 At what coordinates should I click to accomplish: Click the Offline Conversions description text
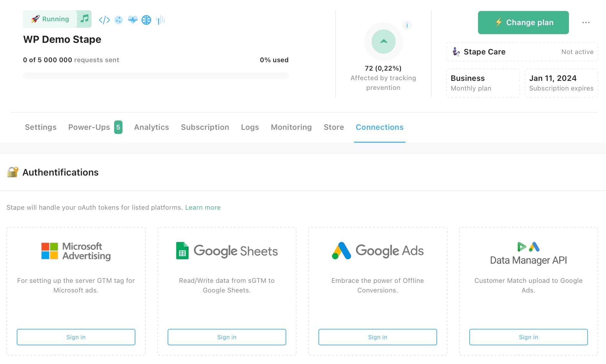click(x=377, y=285)
